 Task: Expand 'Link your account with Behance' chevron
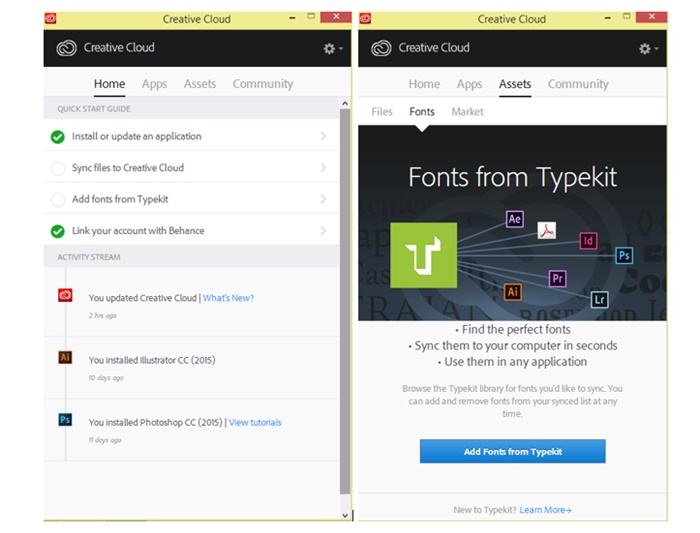point(323,230)
